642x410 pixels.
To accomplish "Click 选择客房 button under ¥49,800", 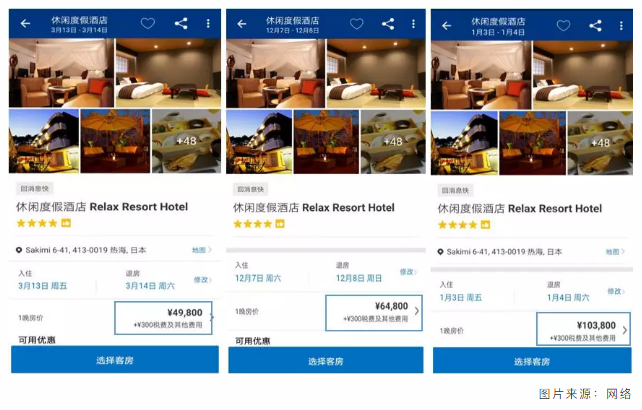I will point(115,360).
